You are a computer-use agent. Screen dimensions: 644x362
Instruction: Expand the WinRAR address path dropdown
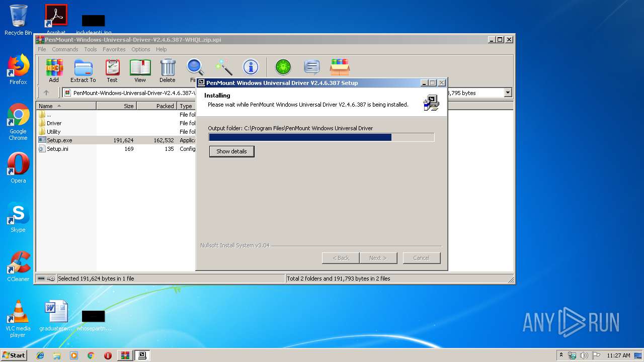(508, 93)
